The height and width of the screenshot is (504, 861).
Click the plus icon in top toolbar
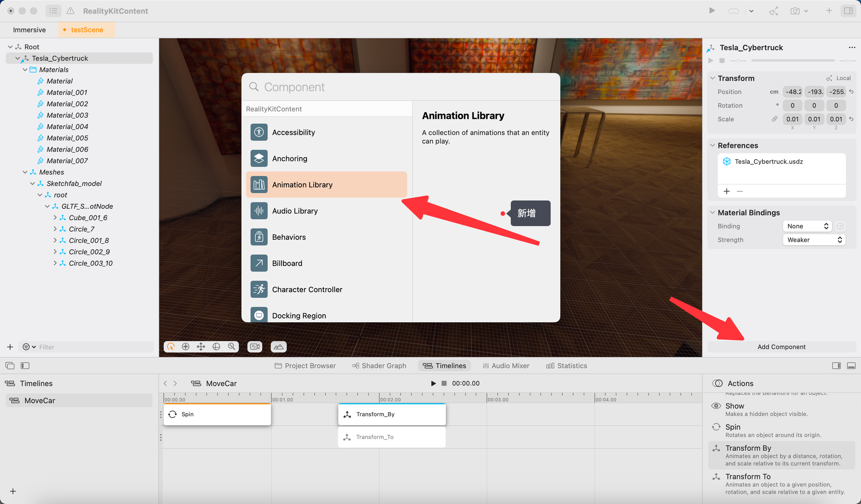(x=829, y=11)
